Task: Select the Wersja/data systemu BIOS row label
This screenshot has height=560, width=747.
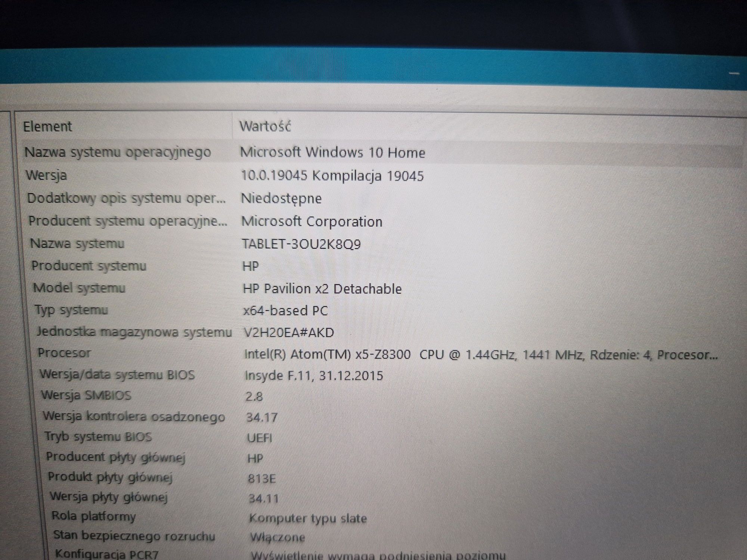Action: click(117, 374)
